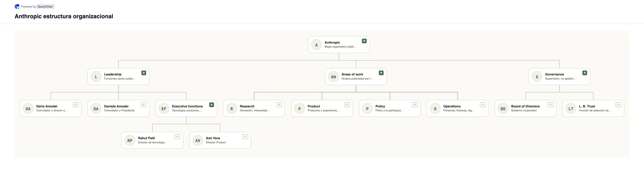644x172 pixels.
Task: Click the AV avatar on Ami Vora card
Action: pyautogui.click(x=198, y=140)
